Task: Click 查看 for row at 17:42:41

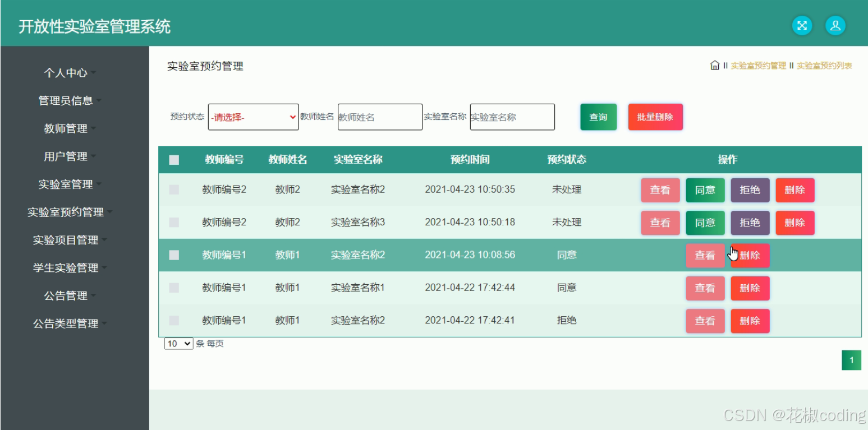Action: (705, 321)
